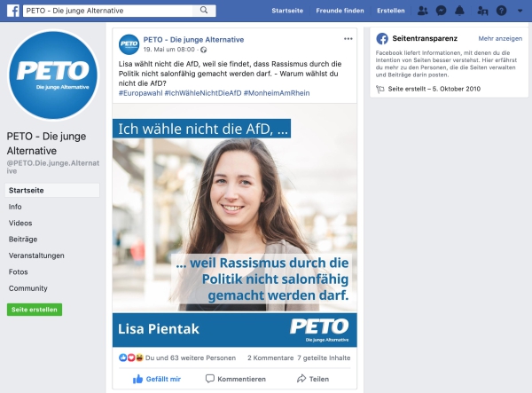Expand the account dropdown arrow
The height and width of the screenshot is (393, 532).
click(520, 11)
